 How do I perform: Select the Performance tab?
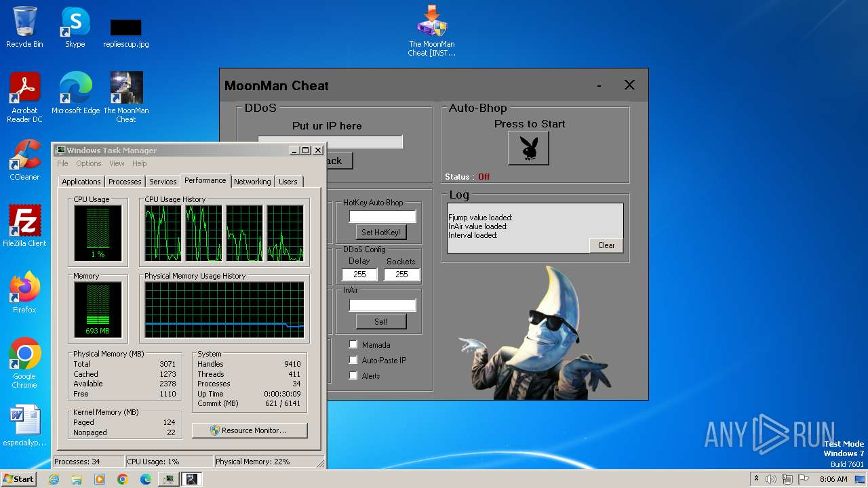(x=205, y=180)
